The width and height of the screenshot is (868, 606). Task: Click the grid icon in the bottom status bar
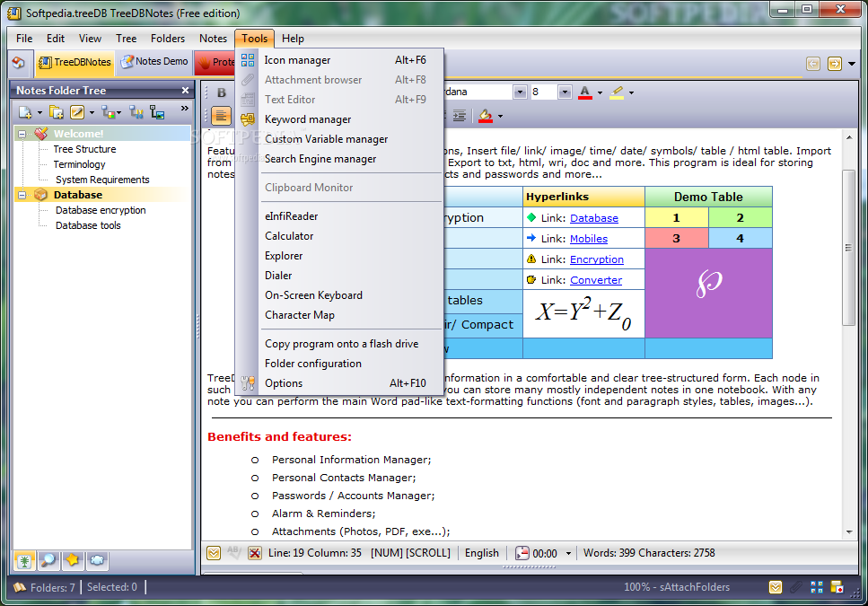(817, 587)
